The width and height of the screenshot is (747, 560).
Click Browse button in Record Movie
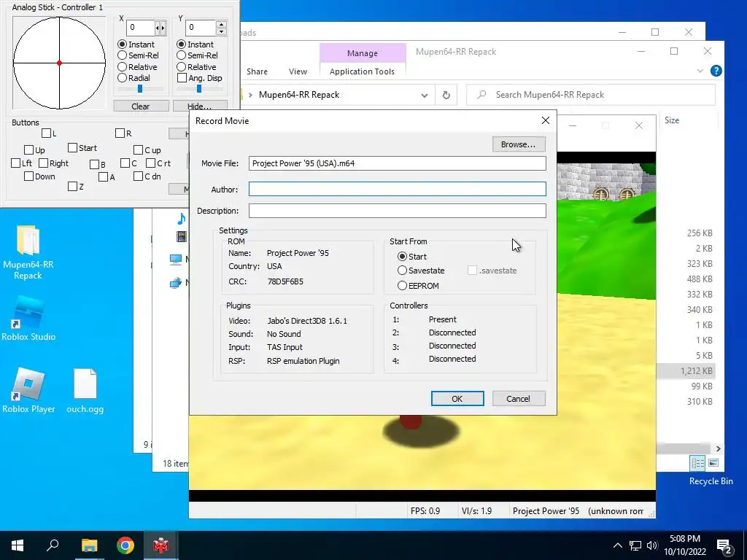(519, 144)
